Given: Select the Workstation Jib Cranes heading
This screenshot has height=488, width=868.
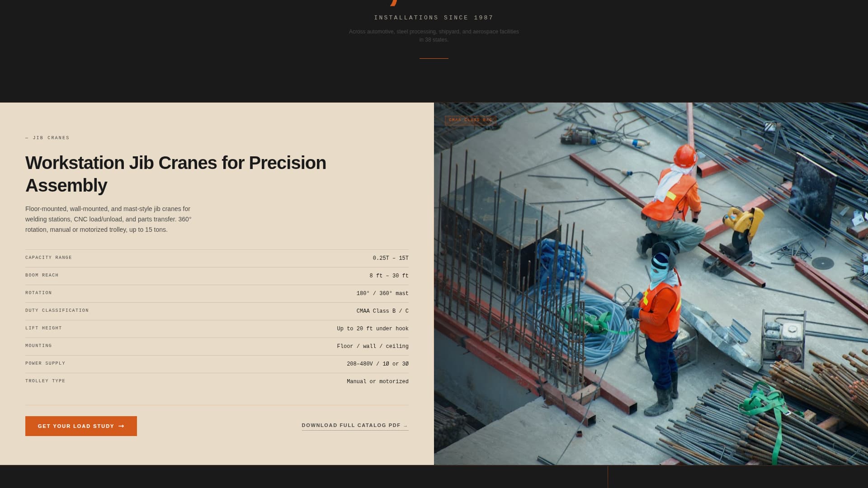Looking at the screenshot, I should pos(175,174).
